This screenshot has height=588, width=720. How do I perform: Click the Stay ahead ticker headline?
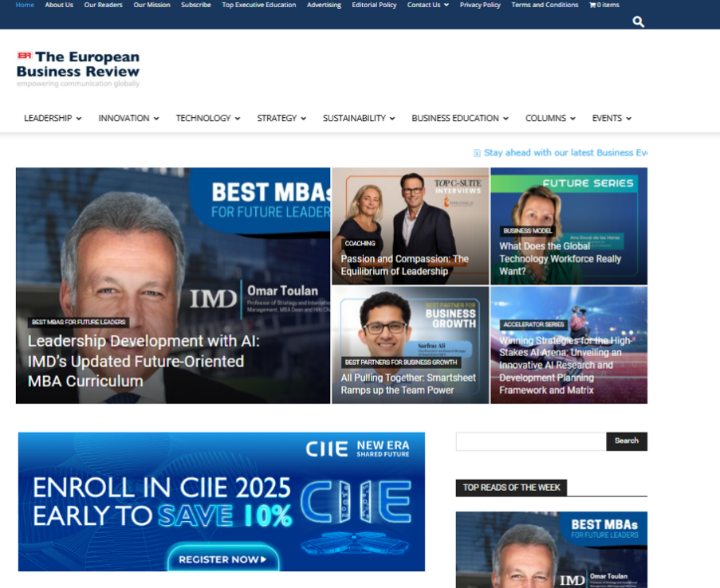coord(565,153)
